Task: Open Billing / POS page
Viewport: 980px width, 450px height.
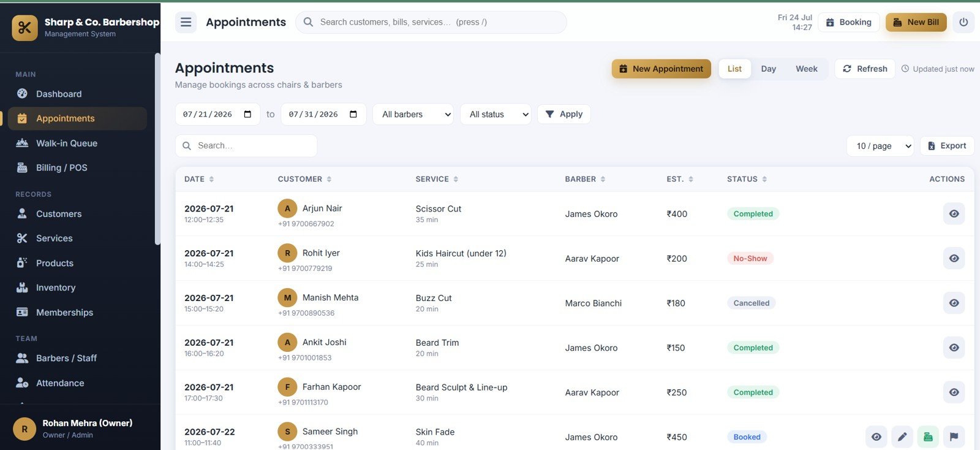Action: pos(77,167)
